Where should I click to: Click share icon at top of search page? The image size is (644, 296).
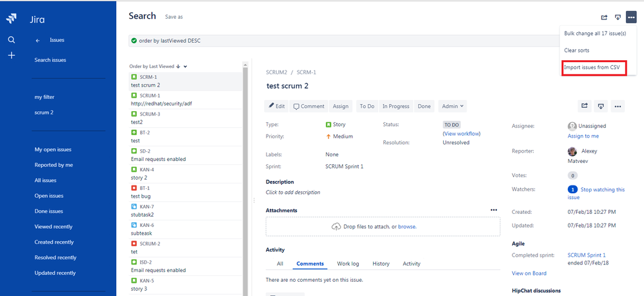604,17
